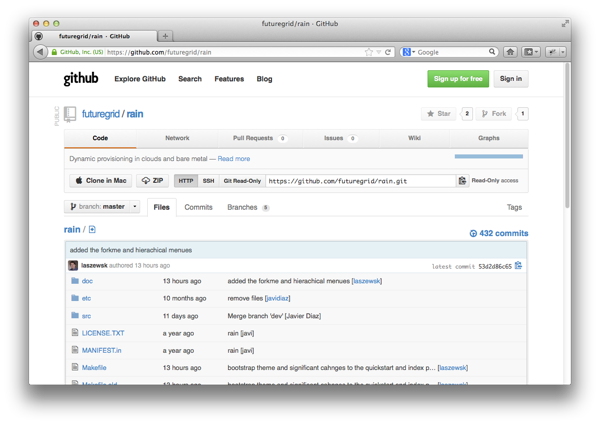Open the etc folder
The image size is (600, 425).
[x=86, y=298]
